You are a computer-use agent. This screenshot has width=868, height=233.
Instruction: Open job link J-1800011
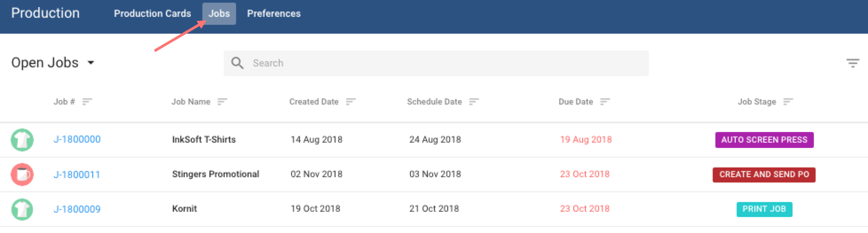77,175
